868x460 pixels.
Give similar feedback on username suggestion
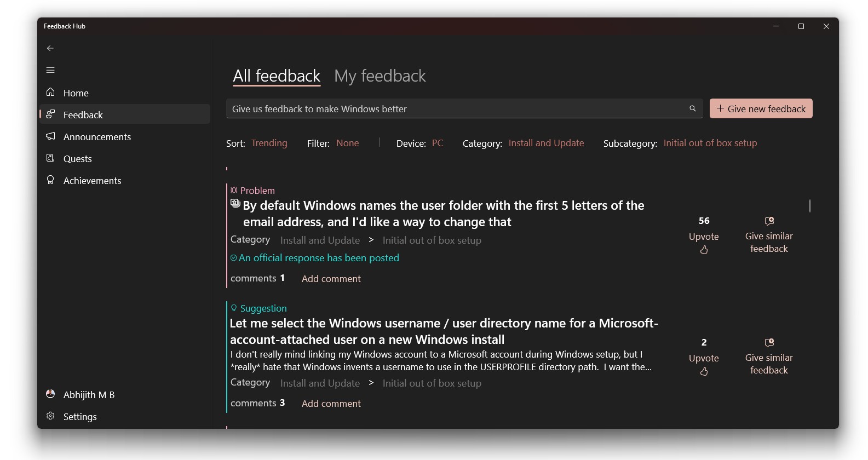click(x=769, y=357)
